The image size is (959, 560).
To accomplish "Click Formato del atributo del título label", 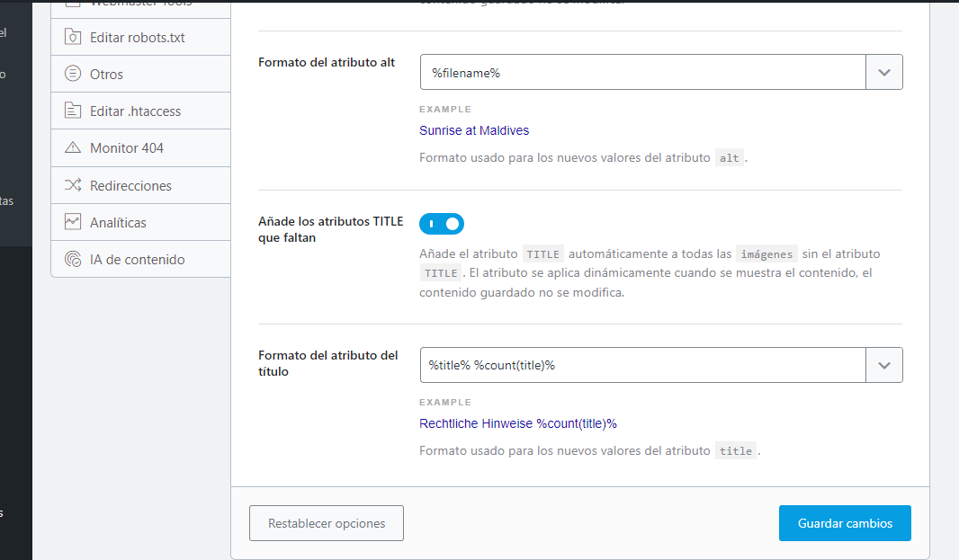I will [327, 363].
